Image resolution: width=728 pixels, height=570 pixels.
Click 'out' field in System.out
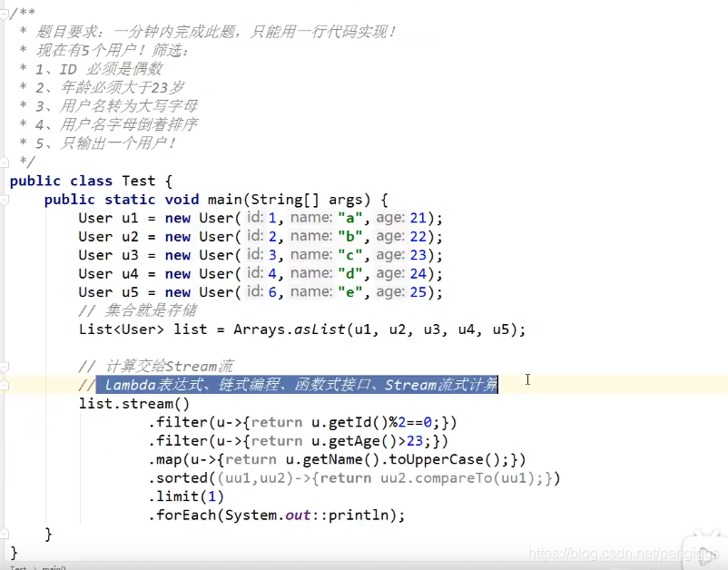(298, 516)
